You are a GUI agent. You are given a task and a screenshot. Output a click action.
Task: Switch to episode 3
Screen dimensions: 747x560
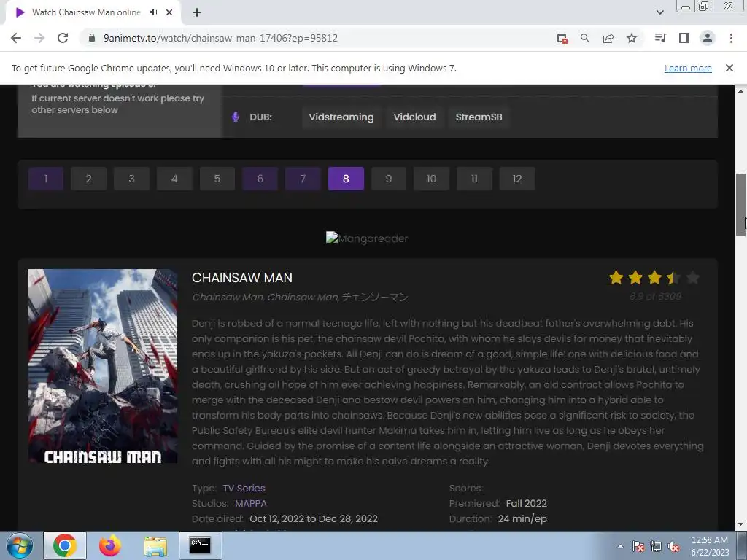[131, 179]
